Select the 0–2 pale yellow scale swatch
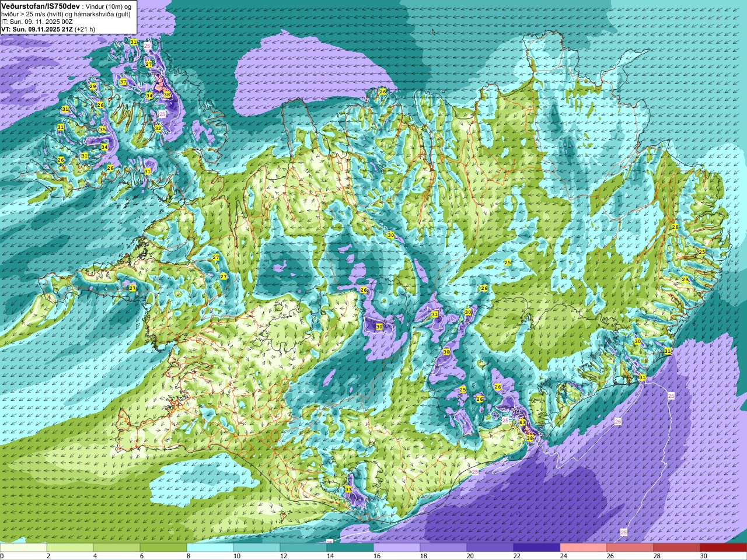 point(23,548)
